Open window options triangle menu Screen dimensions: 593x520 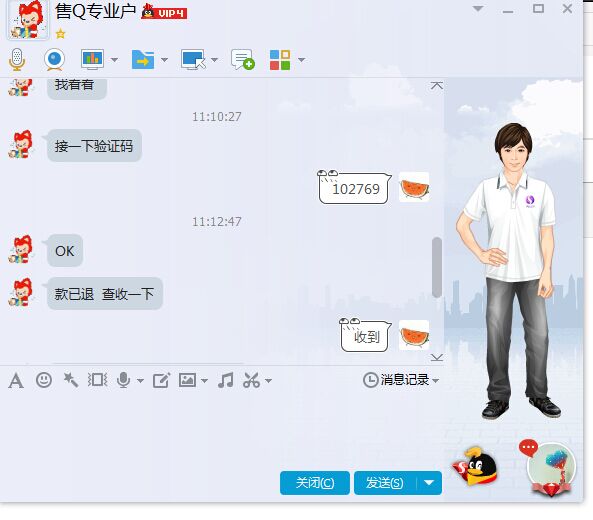(x=478, y=9)
